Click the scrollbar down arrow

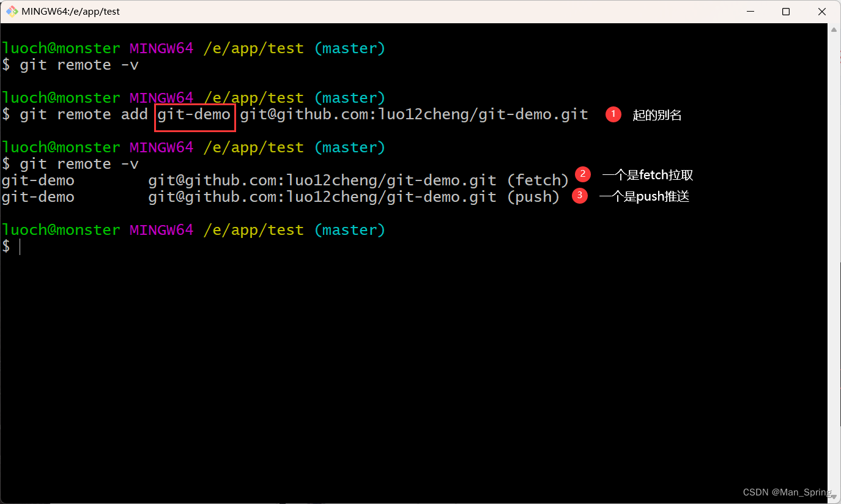tap(834, 497)
